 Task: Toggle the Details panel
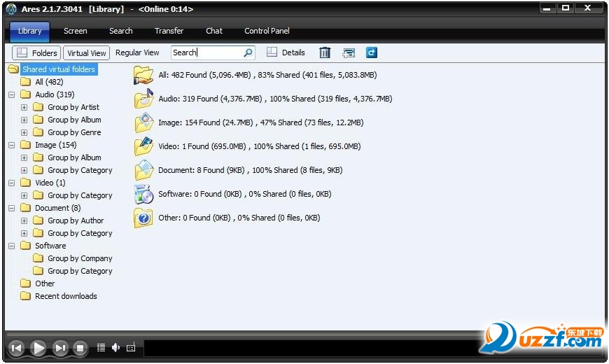click(x=286, y=52)
